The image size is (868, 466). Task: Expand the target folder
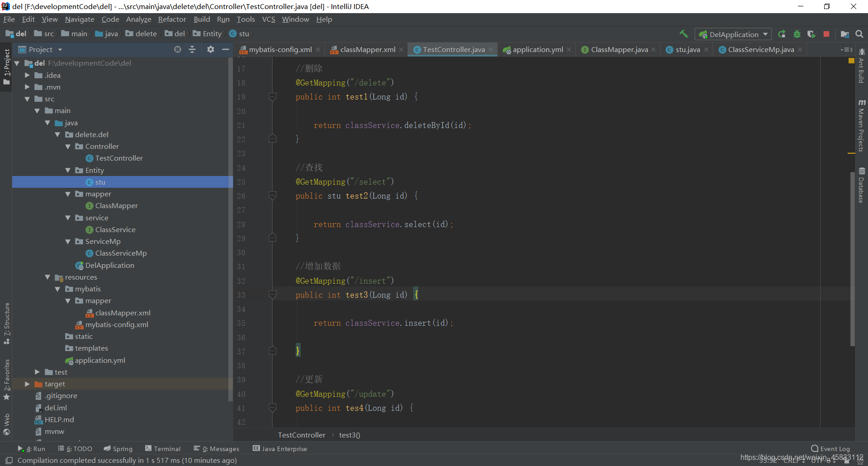(27, 384)
